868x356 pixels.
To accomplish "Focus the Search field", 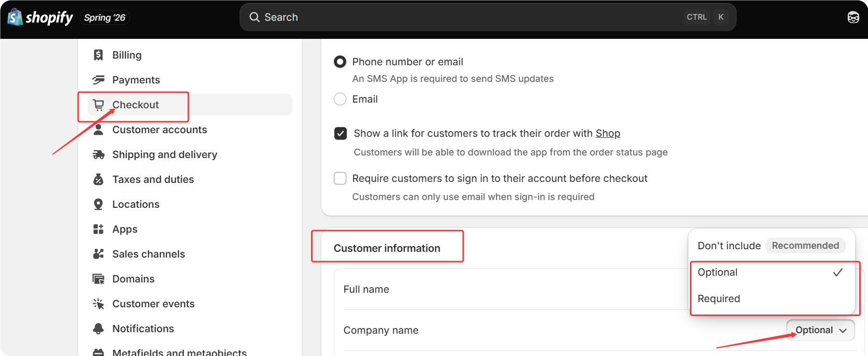I will click(488, 17).
